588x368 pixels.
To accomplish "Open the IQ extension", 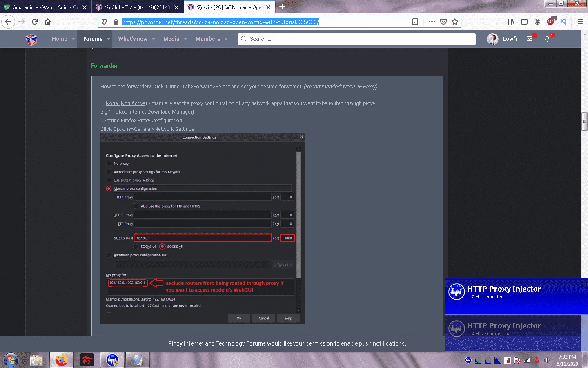I will pyautogui.click(x=563, y=22).
